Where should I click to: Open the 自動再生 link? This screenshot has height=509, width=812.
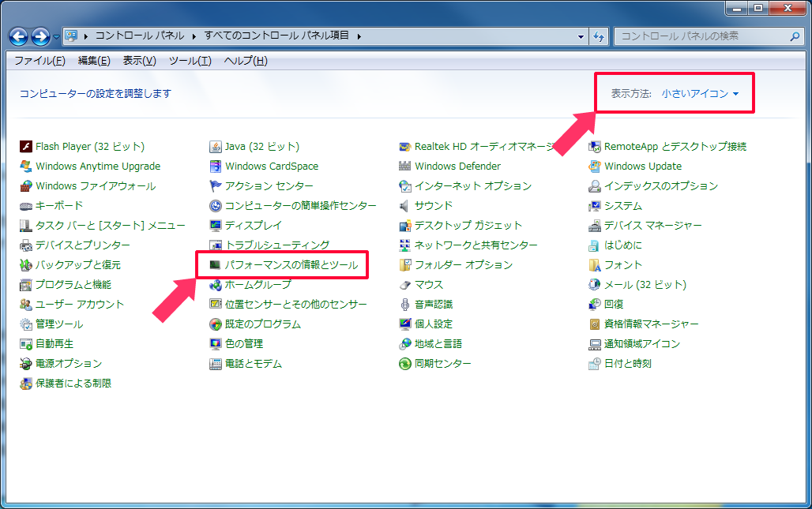[55, 344]
